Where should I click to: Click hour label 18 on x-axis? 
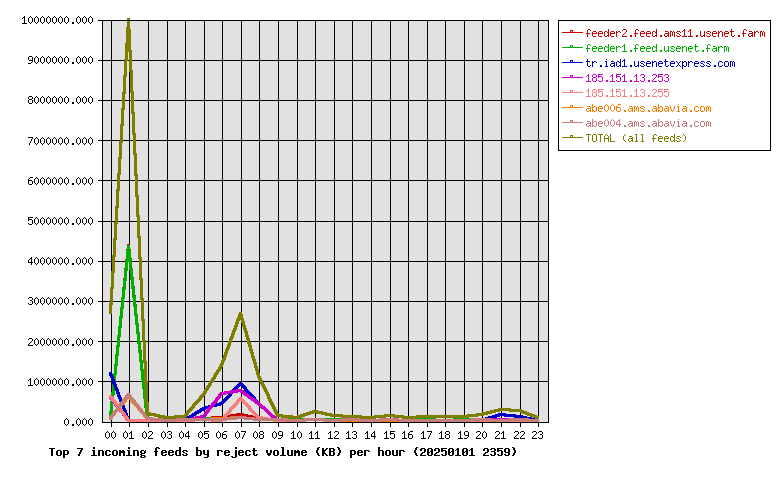point(445,435)
